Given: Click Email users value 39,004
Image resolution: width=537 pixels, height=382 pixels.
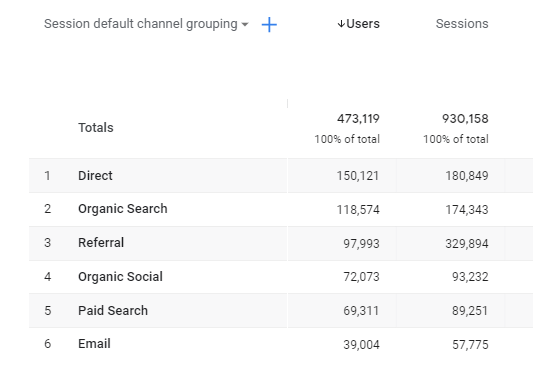Looking at the screenshot, I should click(361, 345).
